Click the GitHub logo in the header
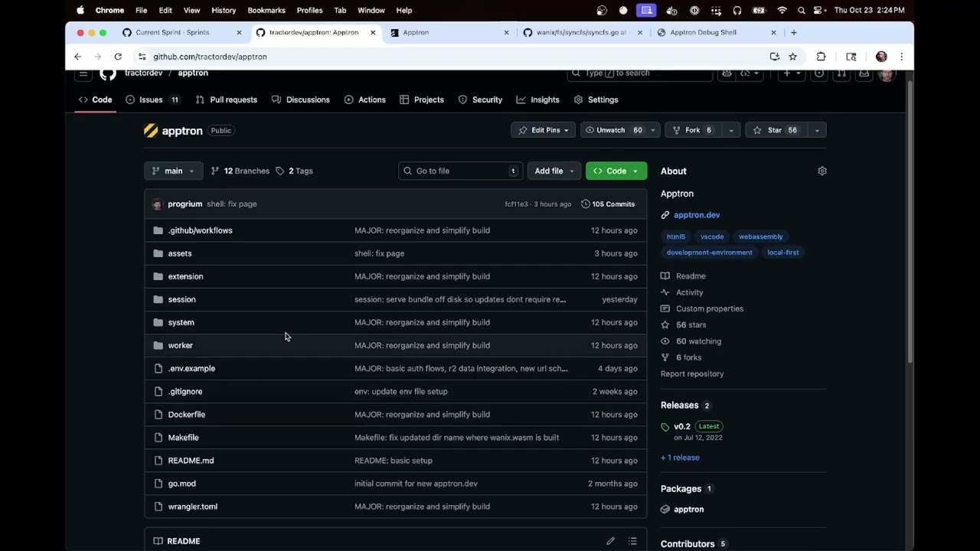Image resolution: width=980 pixels, height=551 pixels. (x=108, y=73)
